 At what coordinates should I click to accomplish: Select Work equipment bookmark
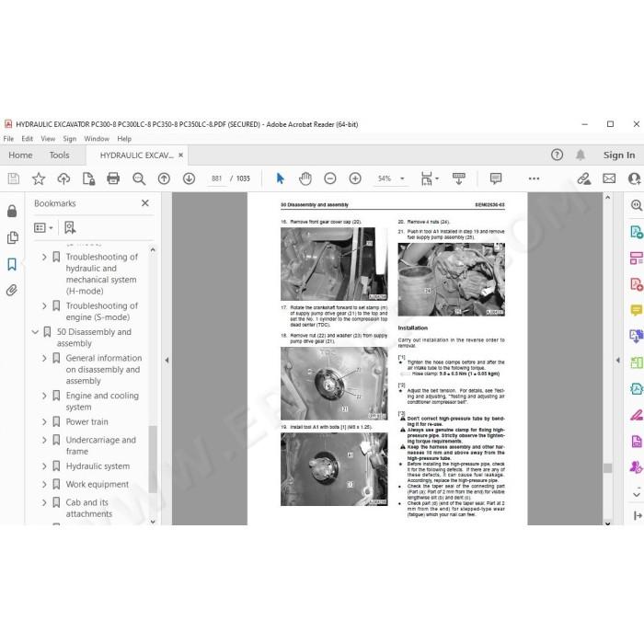point(98,484)
